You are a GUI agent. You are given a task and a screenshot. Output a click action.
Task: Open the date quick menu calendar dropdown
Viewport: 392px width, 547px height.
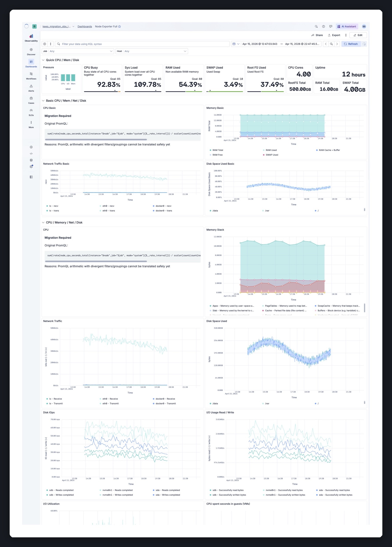coord(236,44)
